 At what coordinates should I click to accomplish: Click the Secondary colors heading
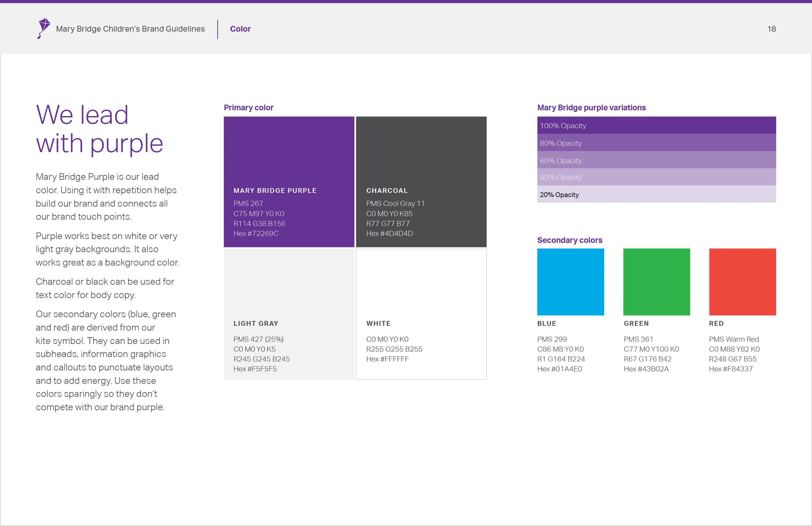[569, 240]
